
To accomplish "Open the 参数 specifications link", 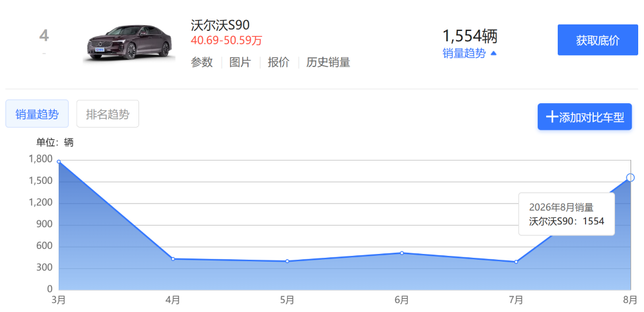I will click(202, 63).
